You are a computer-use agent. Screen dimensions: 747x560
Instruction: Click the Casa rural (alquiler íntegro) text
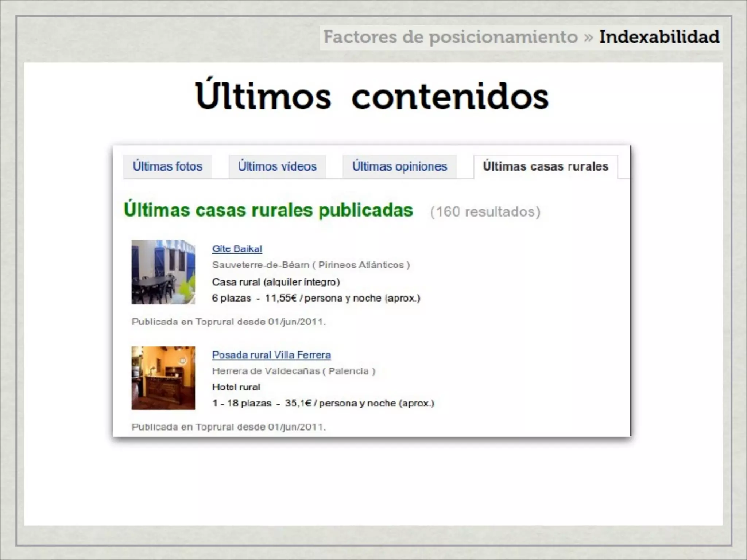tap(276, 282)
